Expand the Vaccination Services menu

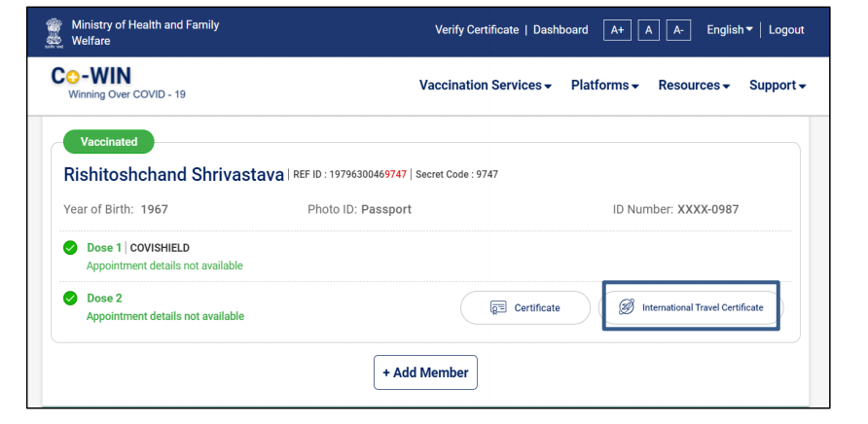486,86
